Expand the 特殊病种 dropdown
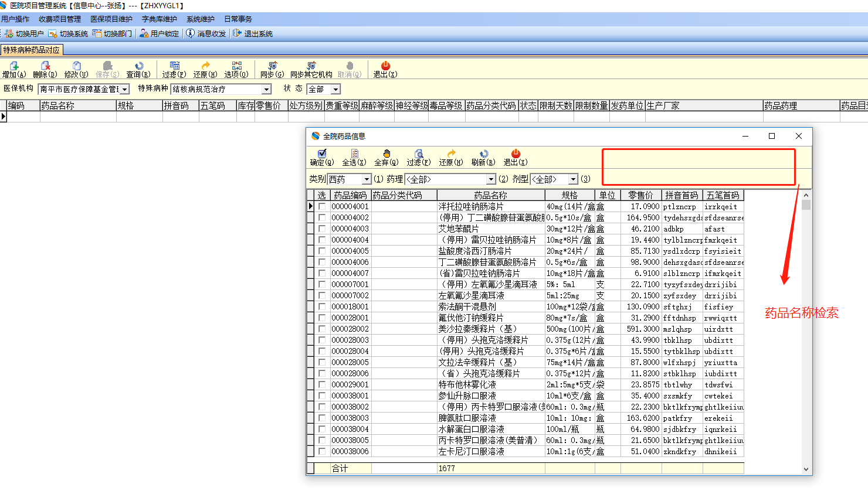 (x=266, y=89)
